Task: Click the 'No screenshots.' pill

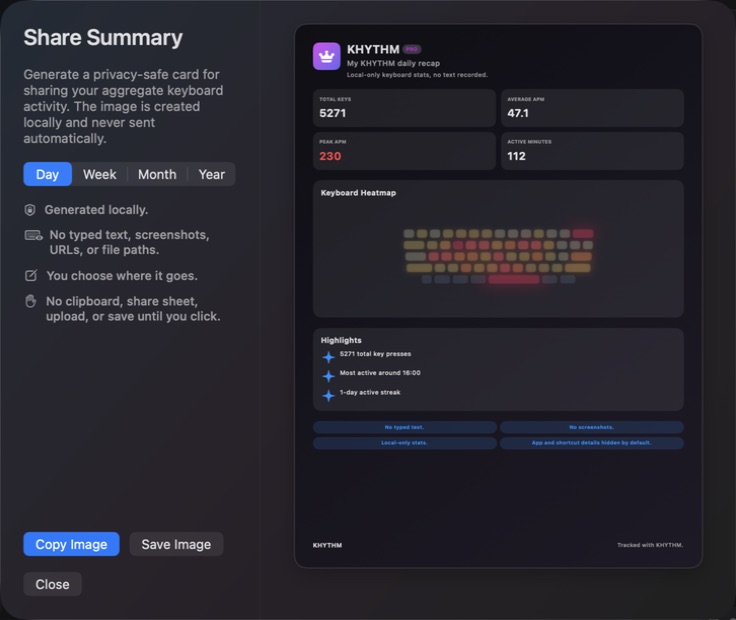Action: point(592,427)
